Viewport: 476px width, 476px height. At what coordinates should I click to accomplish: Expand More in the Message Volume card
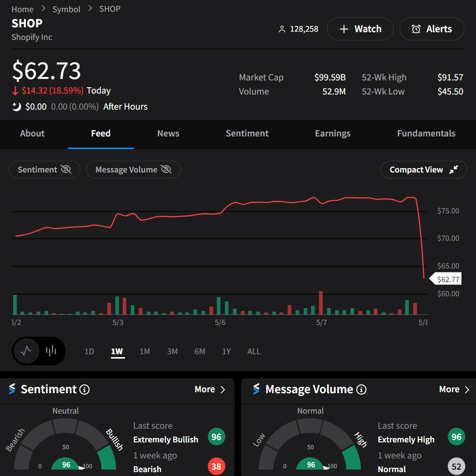tap(454, 389)
